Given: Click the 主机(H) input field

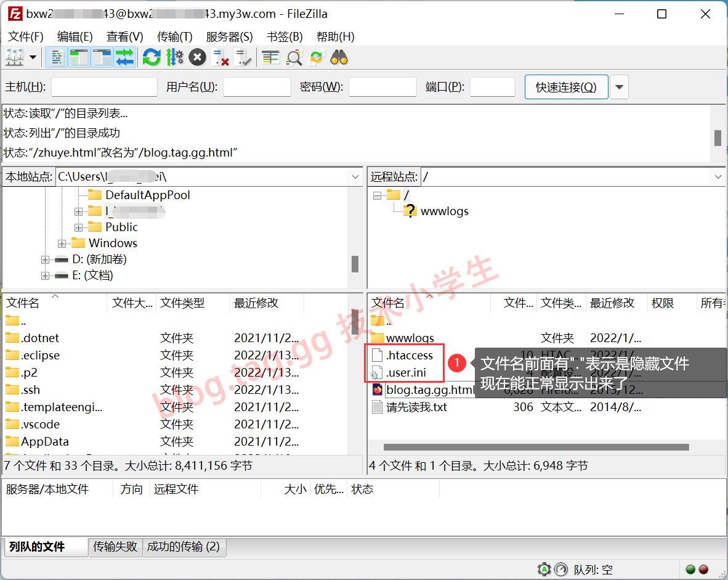Looking at the screenshot, I should point(104,87).
